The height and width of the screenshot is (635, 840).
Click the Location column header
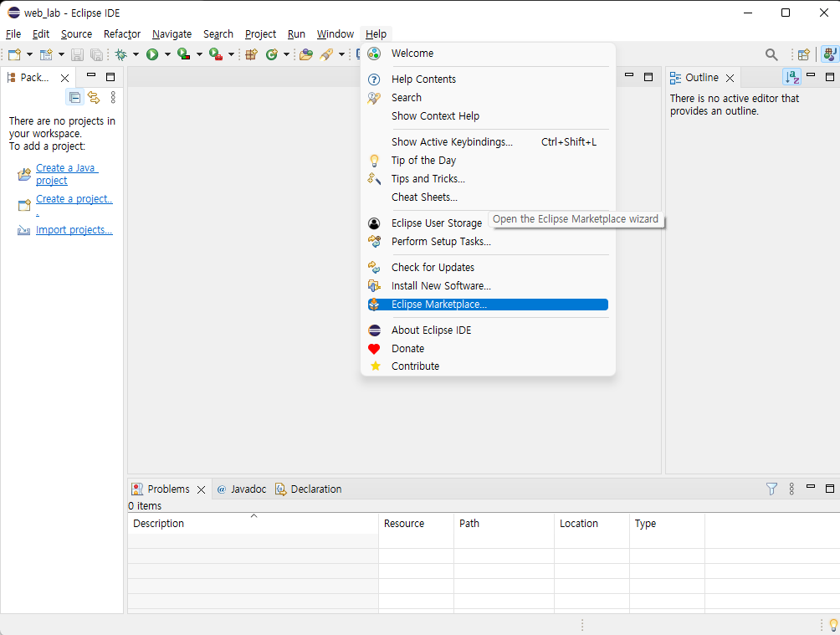[x=592, y=524]
